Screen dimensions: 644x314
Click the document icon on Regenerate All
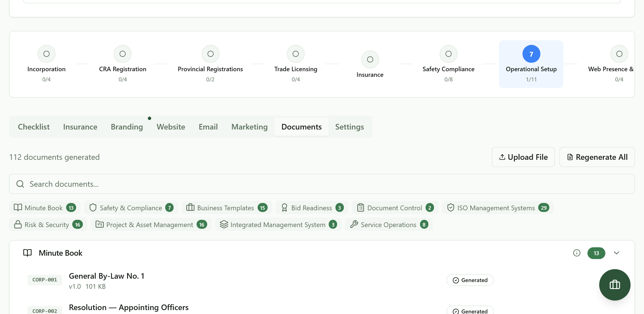tap(570, 157)
